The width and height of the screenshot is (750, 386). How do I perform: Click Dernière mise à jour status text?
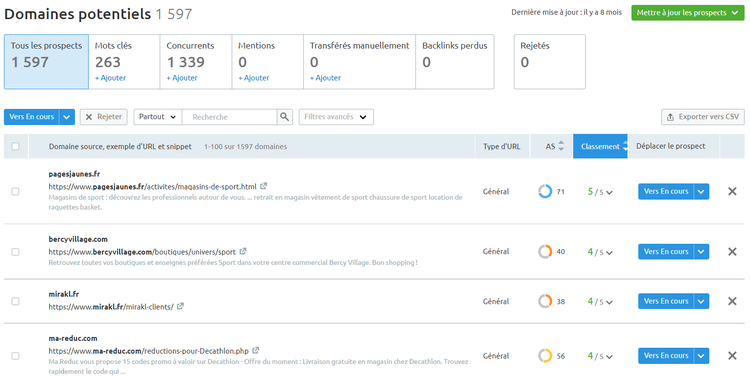pyautogui.click(x=566, y=13)
